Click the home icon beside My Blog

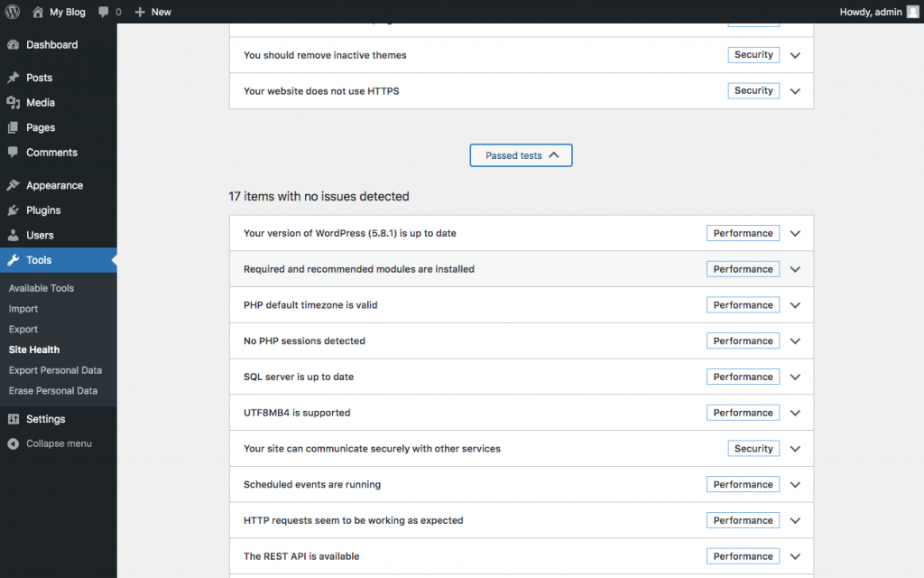38,12
